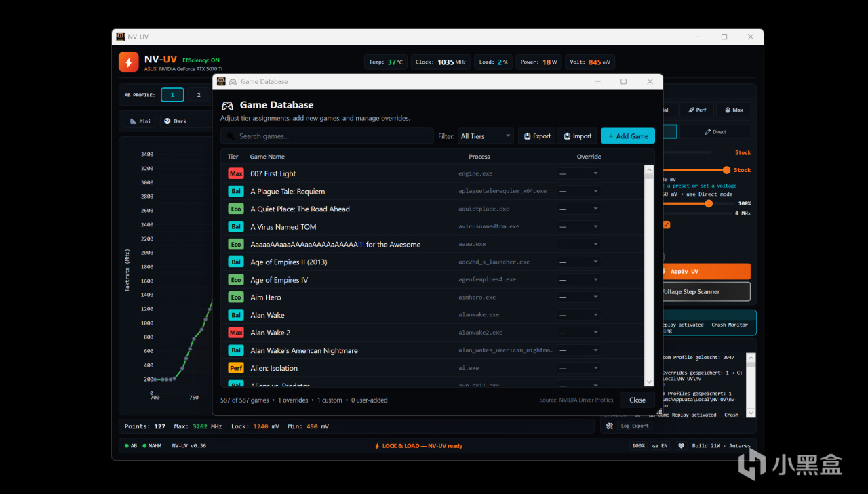The image size is (868, 494).
Task: Click the gamepad icon beside Game Database heading
Action: (228, 105)
